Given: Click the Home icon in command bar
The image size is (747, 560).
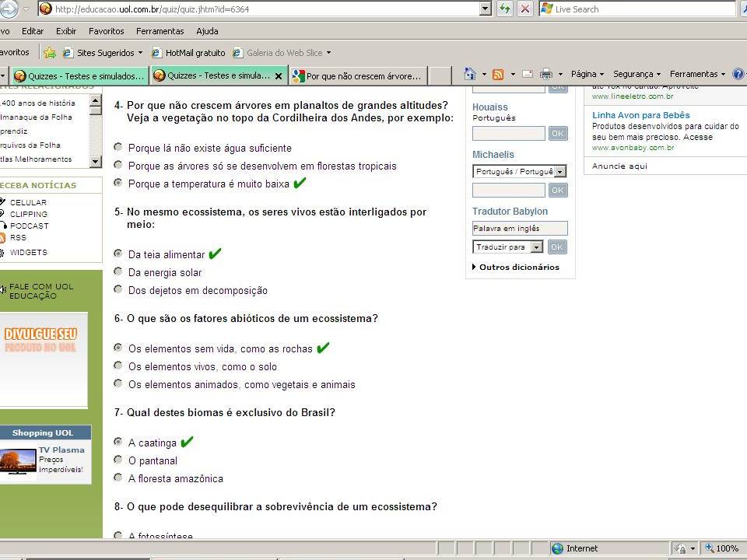Looking at the screenshot, I should pyautogui.click(x=470, y=74).
